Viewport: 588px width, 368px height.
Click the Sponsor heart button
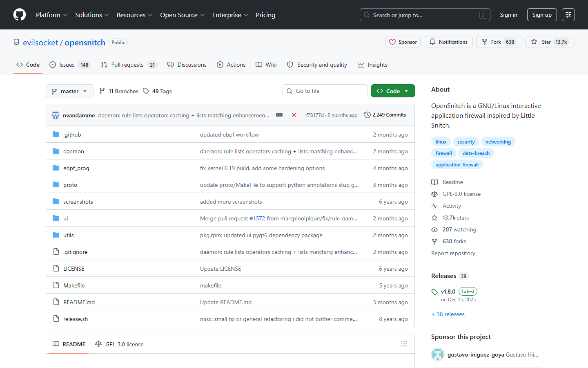403,42
